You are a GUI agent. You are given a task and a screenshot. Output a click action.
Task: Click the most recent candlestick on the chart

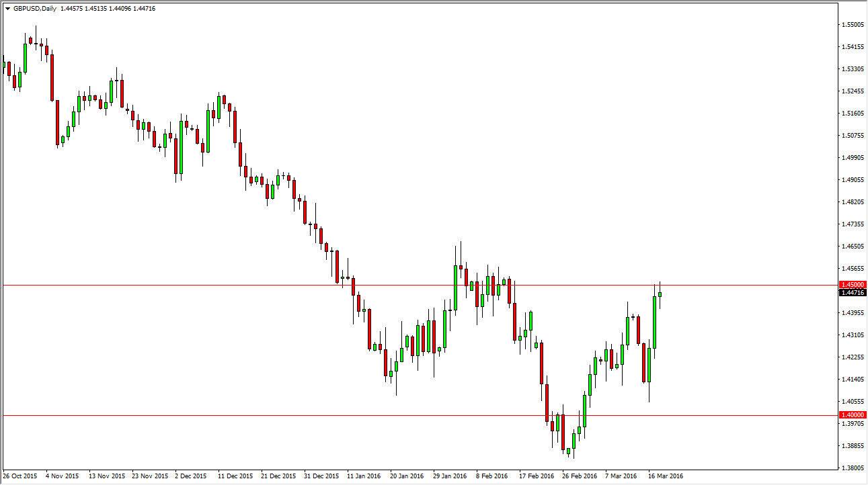click(x=659, y=296)
